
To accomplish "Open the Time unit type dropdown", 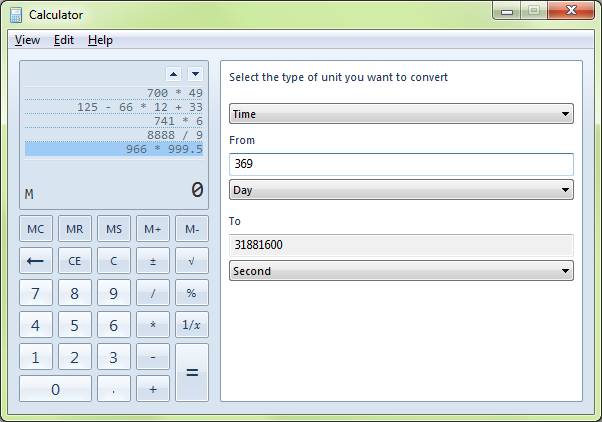I will [x=400, y=114].
